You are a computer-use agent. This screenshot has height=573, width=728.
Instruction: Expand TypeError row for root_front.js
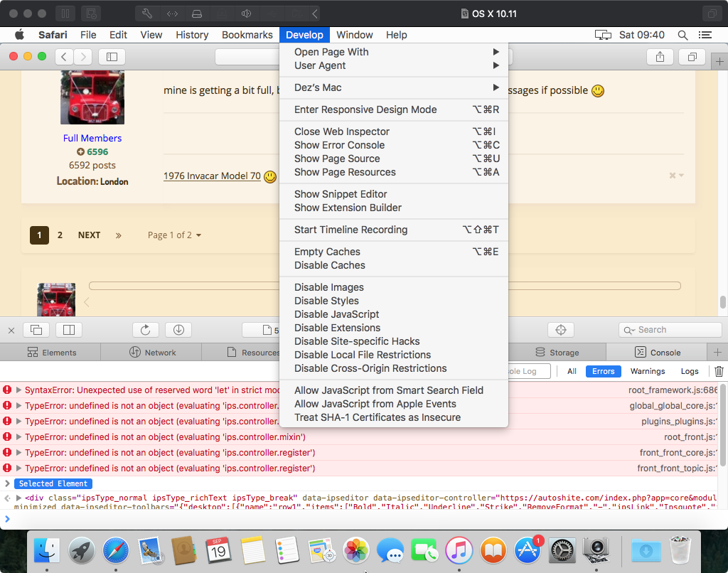(x=19, y=437)
